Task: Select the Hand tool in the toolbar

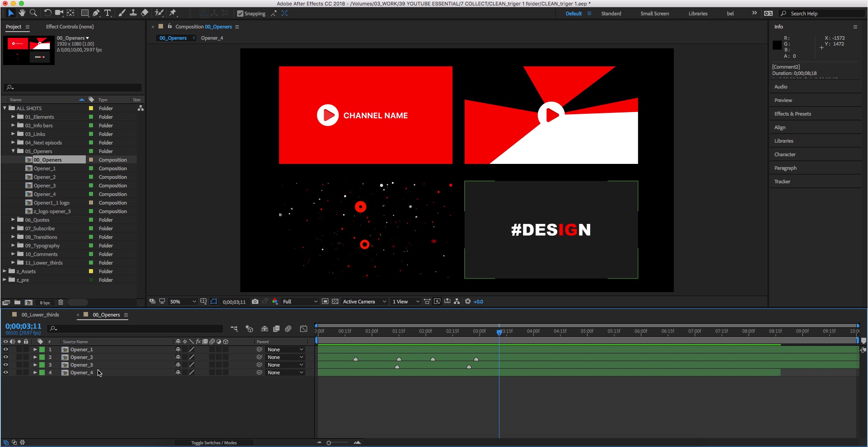Action: pyautogui.click(x=22, y=13)
